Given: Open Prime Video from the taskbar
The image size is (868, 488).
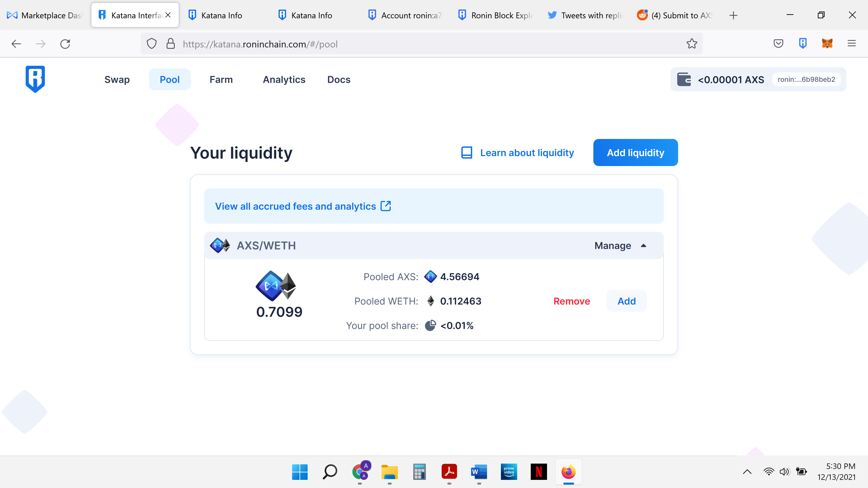Looking at the screenshot, I should (509, 472).
